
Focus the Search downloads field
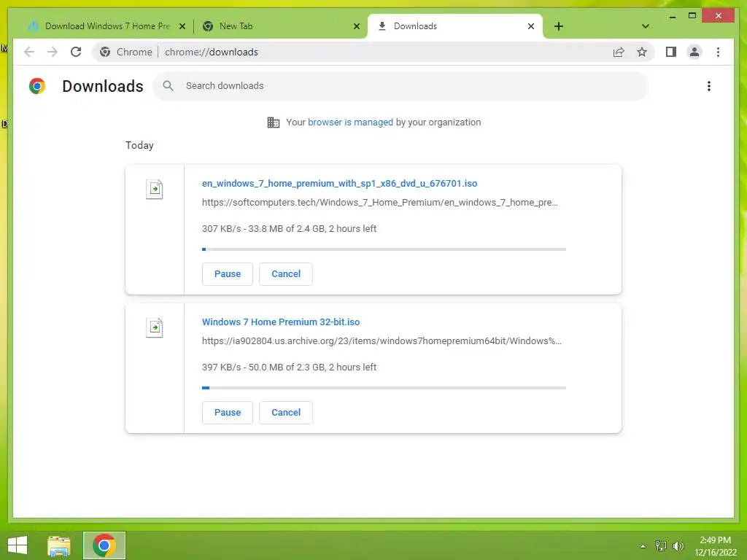(400, 86)
